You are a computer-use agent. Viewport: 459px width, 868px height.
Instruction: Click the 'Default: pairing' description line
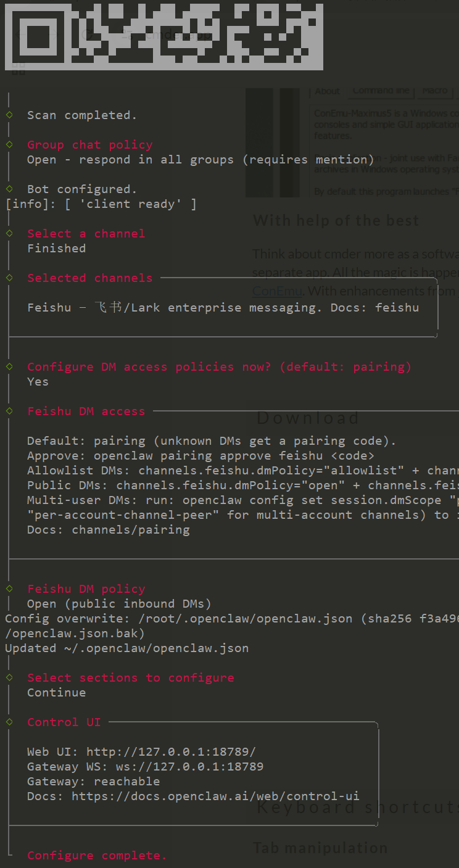tap(212, 441)
